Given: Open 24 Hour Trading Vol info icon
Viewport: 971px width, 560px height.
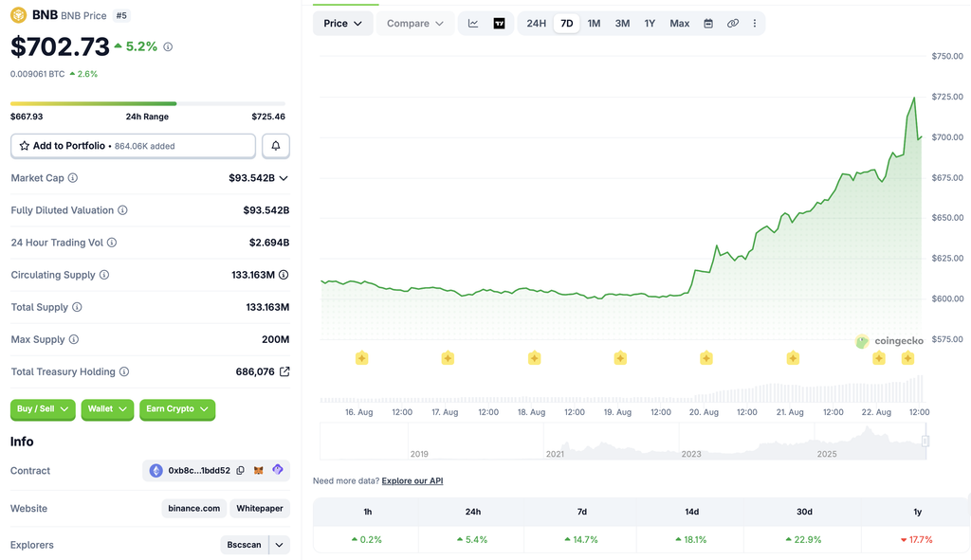Looking at the screenshot, I should 112,243.
